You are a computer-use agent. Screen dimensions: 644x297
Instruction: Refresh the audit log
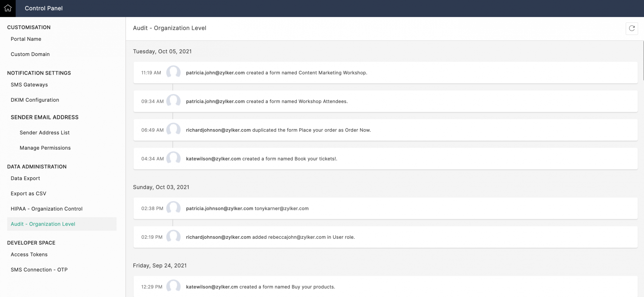[x=632, y=28]
